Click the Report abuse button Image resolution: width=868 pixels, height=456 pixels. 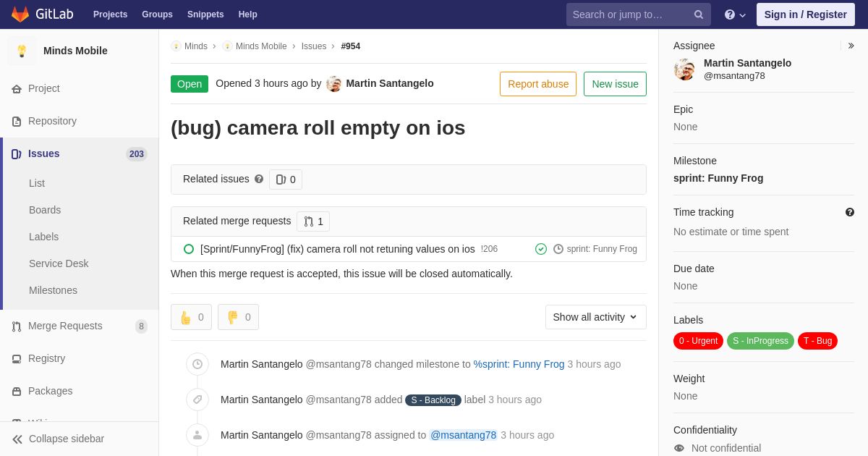(x=538, y=84)
